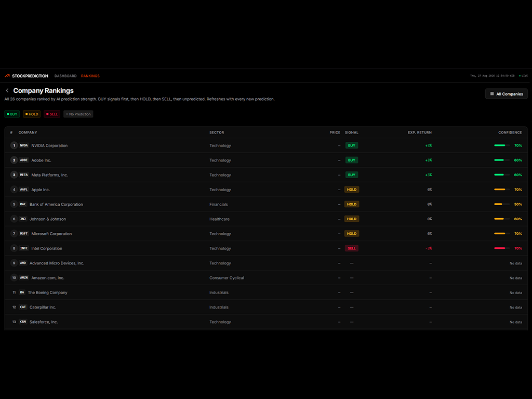Viewport: 532px width, 399px height.
Task: Click rank number 2 circle
Action: tap(14, 160)
